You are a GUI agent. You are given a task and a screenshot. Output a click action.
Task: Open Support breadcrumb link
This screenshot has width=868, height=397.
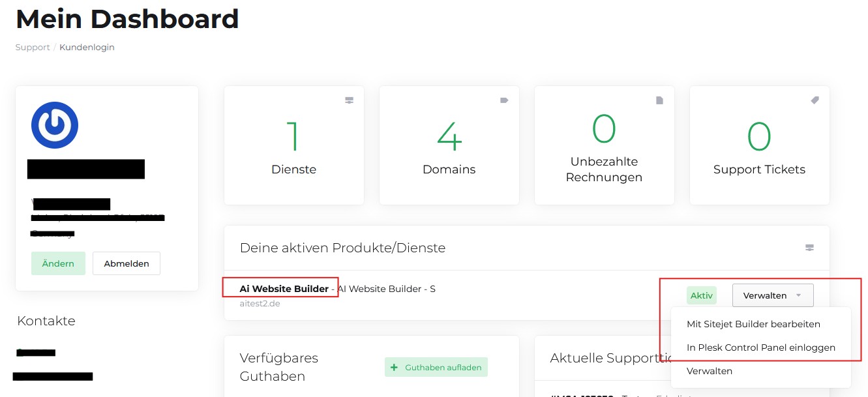(33, 47)
